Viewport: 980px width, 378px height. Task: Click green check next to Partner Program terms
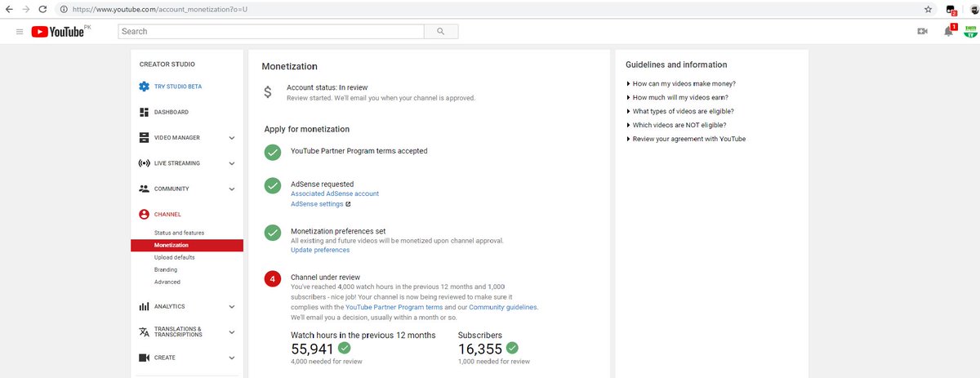273,152
